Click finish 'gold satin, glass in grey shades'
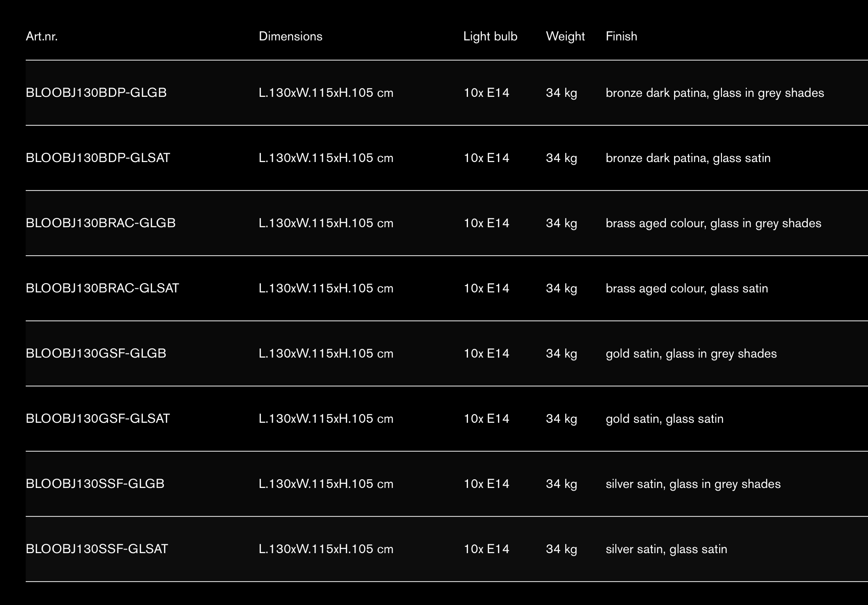The height and width of the screenshot is (605, 868). [691, 353]
